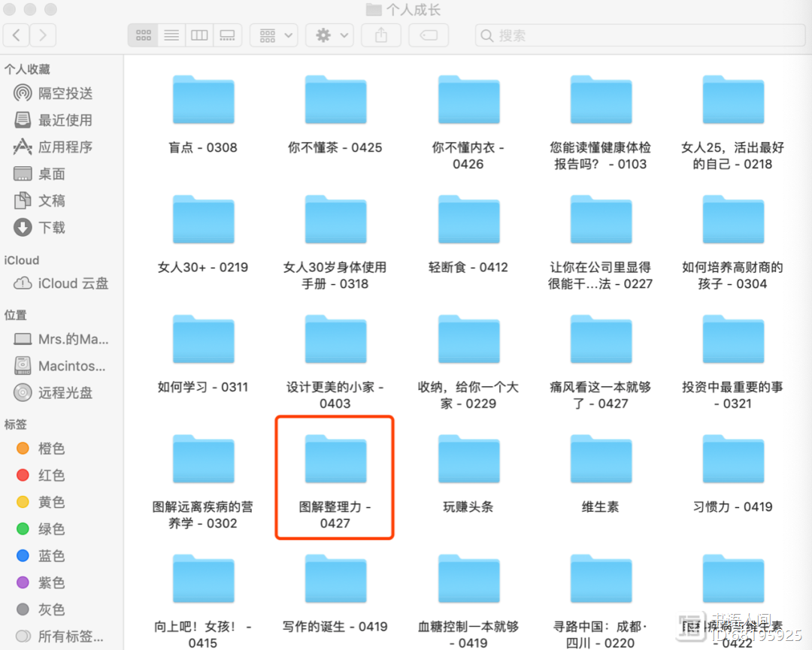The height and width of the screenshot is (650, 812).
Task: Open the group-by arrangement dropdown
Action: pos(274,35)
